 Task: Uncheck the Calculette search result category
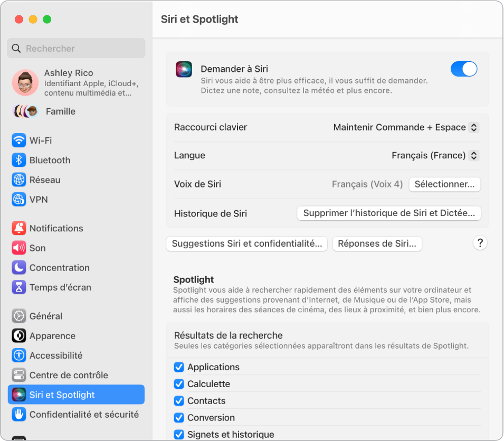click(179, 384)
